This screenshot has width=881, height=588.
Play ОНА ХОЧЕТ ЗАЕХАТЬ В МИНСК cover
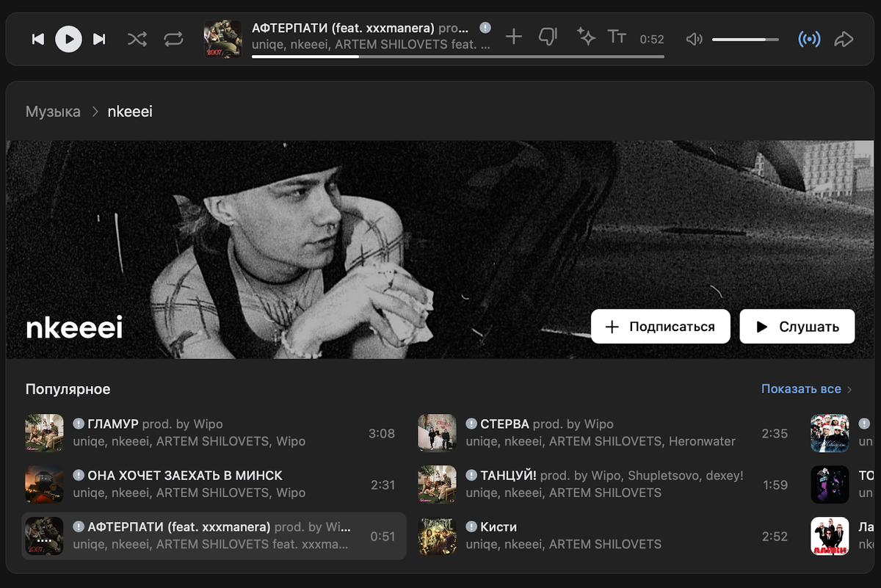(x=44, y=484)
